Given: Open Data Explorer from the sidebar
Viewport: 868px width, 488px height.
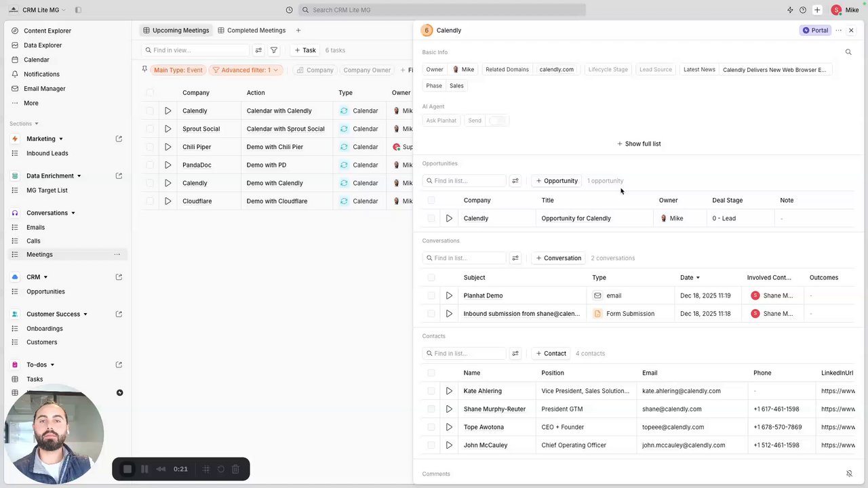Looking at the screenshot, I should (43, 45).
